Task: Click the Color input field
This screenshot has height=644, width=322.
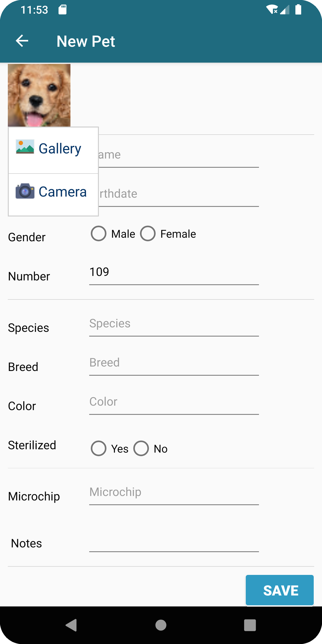Action: (x=174, y=402)
